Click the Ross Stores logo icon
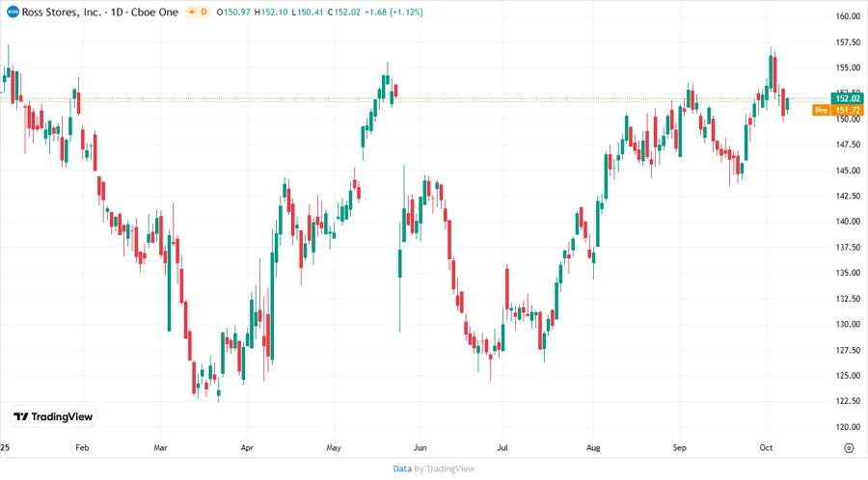868x480 pixels. click(12, 12)
